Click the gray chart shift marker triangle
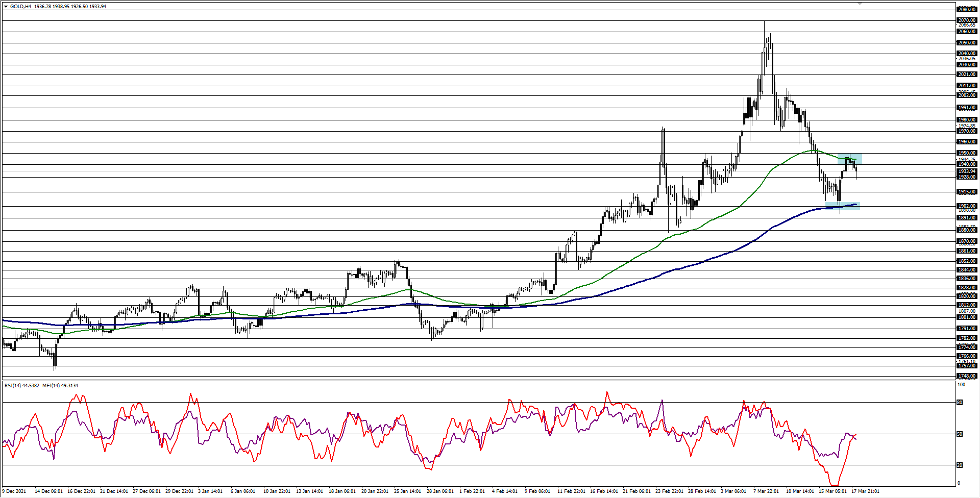This screenshot has width=980, height=498. 860,4
